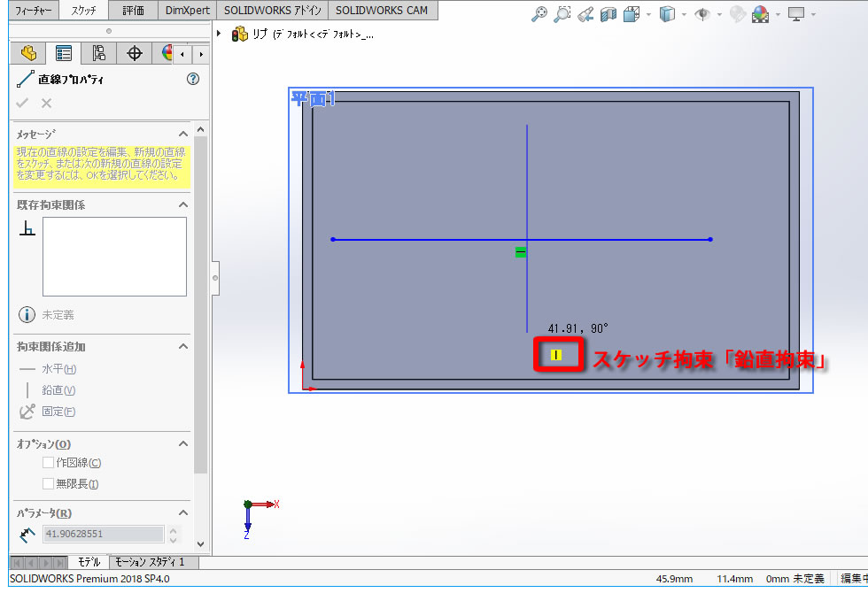Click the リブ part icon in flyout tree
The height and width of the screenshot is (593, 868).
point(240,34)
